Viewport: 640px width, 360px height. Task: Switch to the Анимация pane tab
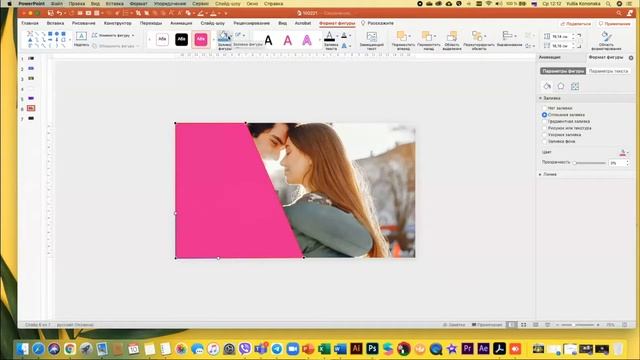click(x=549, y=58)
